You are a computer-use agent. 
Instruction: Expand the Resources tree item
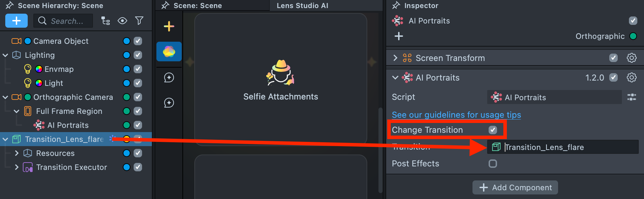coord(16,153)
